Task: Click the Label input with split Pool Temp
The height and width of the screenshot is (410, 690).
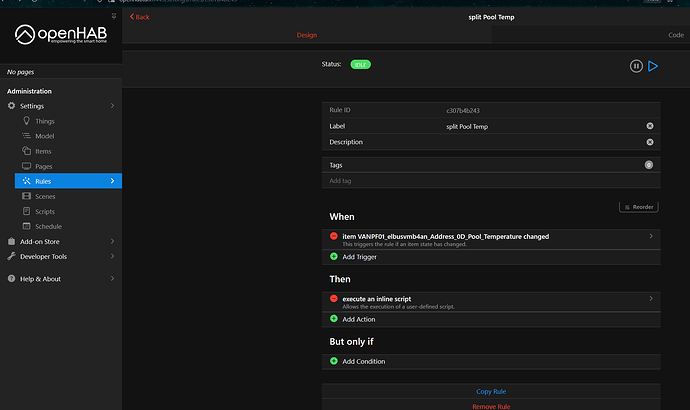Action: pyautogui.click(x=543, y=126)
